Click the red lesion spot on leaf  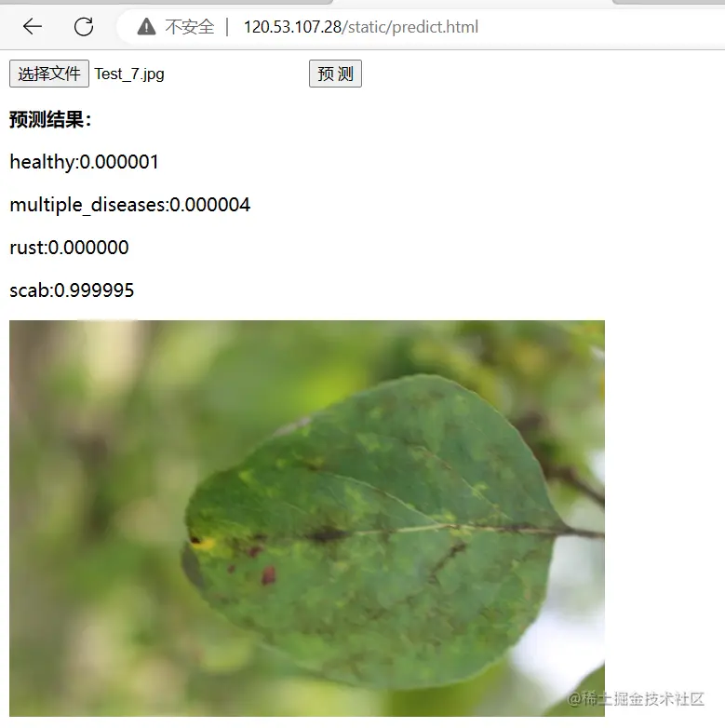coord(268,574)
